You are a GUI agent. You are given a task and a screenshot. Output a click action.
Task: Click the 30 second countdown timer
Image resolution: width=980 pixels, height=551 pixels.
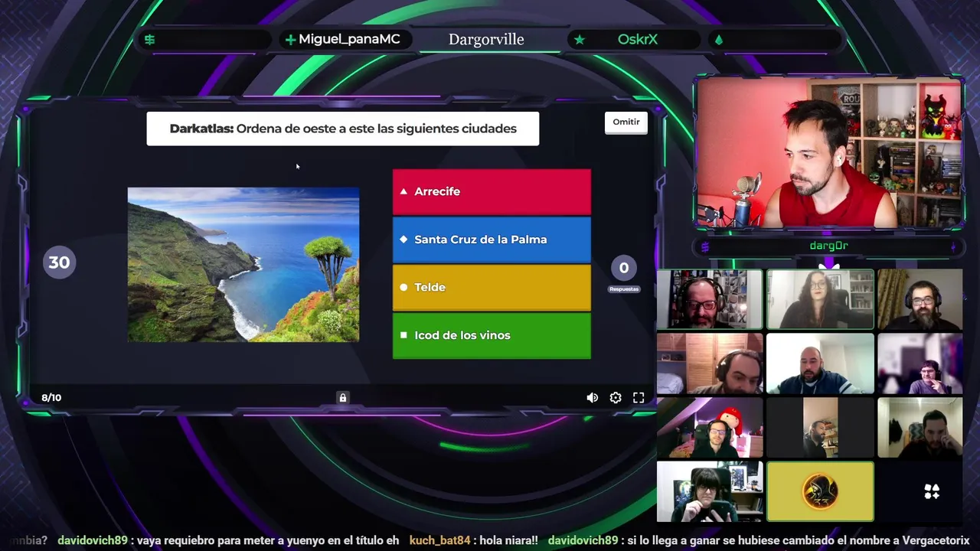60,262
